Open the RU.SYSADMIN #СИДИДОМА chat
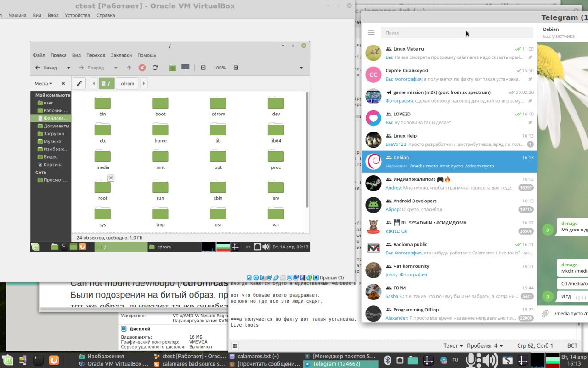This screenshot has height=368, width=588. click(x=450, y=227)
